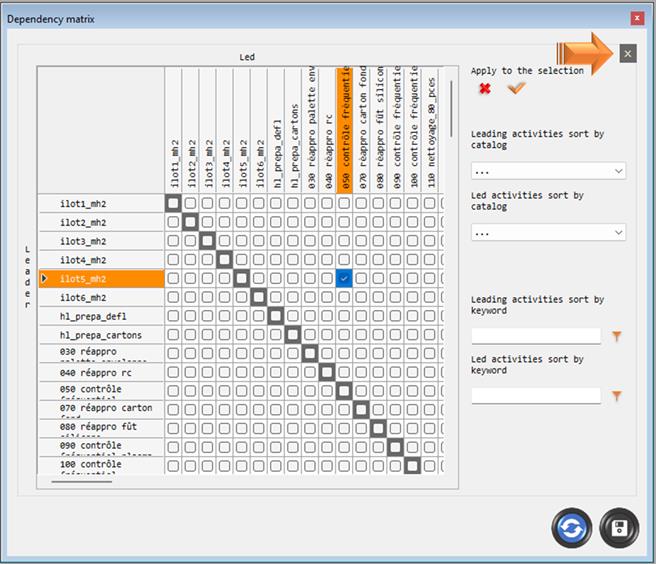The height and width of the screenshot is (564, 656).
Task: Uncheck the blue ilot5_mh2 / 050 contrôle checkbox
Action: click(x=344, y=279)
